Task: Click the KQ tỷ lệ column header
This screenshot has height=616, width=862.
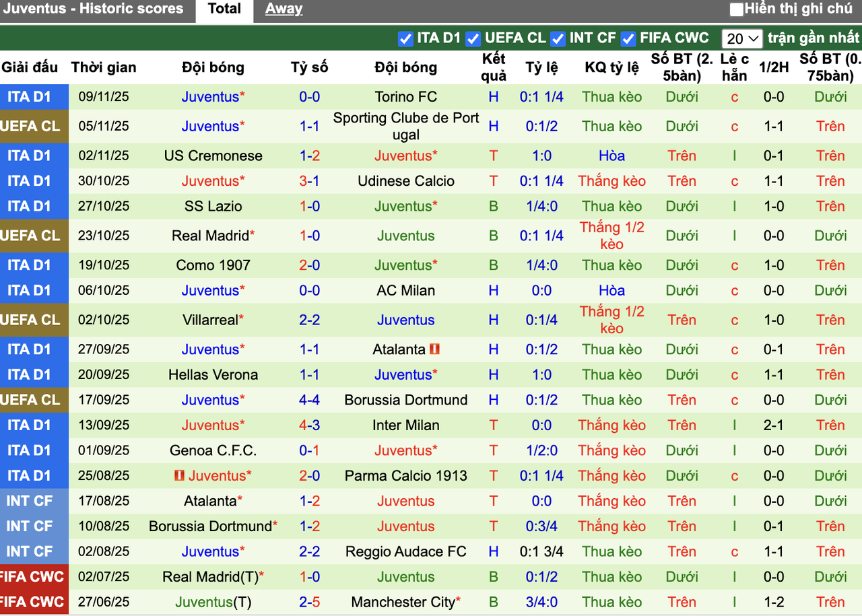Action: (612, 67)
